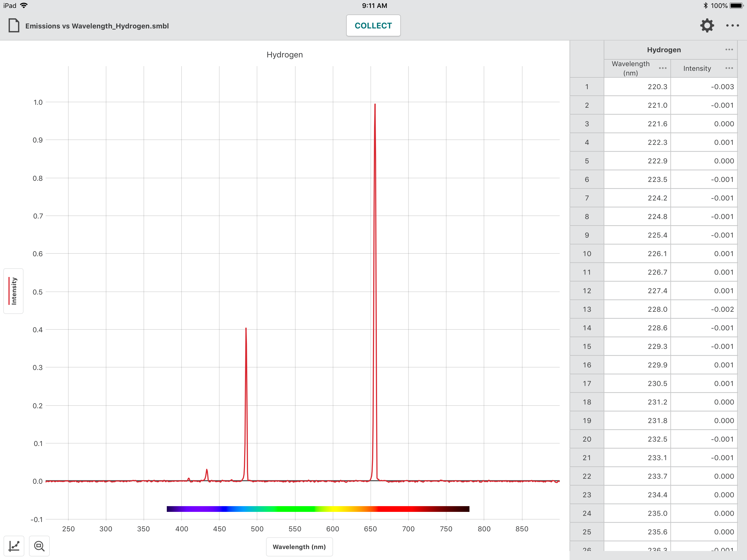747x560 pixels.
Task: Click the Hydrogen graph title
Action: tap(284, 55)
